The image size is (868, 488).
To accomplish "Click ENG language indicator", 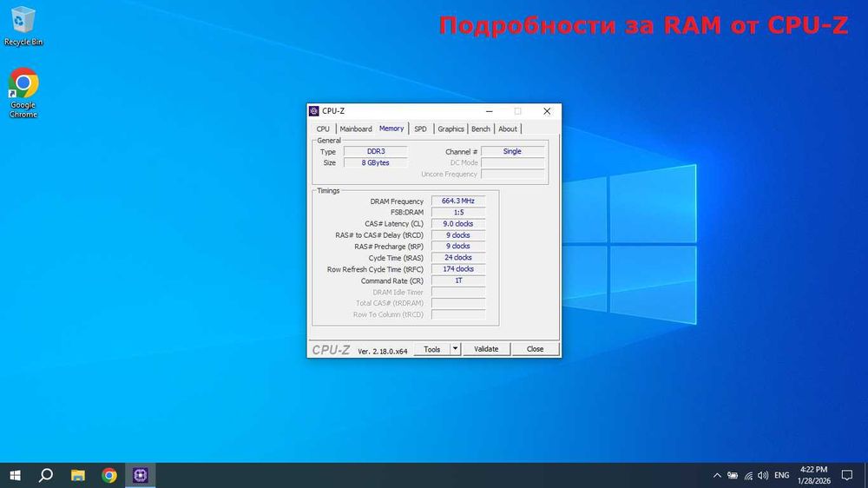I will click(x=782, y=475).
